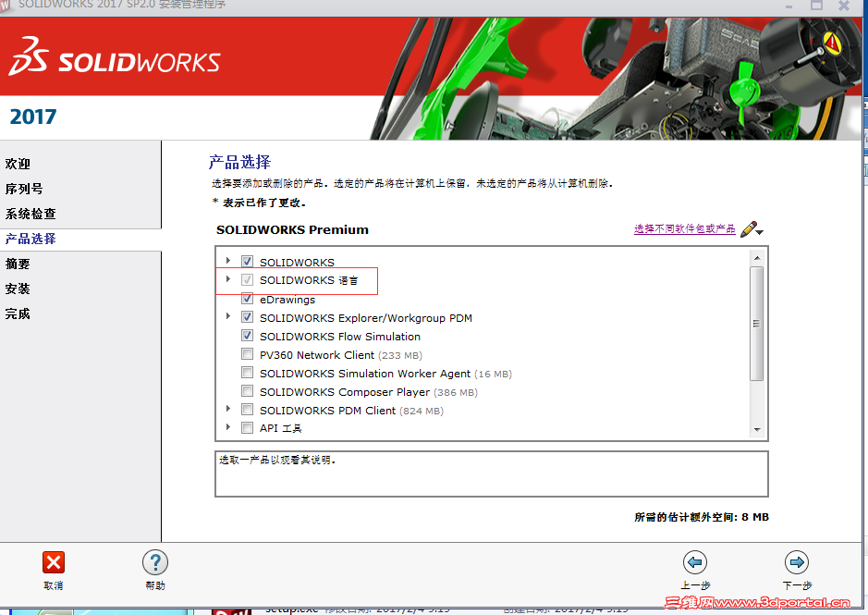Click product list scrollbar up arrow
The height and width of the screenshot is (615, 868).
(757, 258)
